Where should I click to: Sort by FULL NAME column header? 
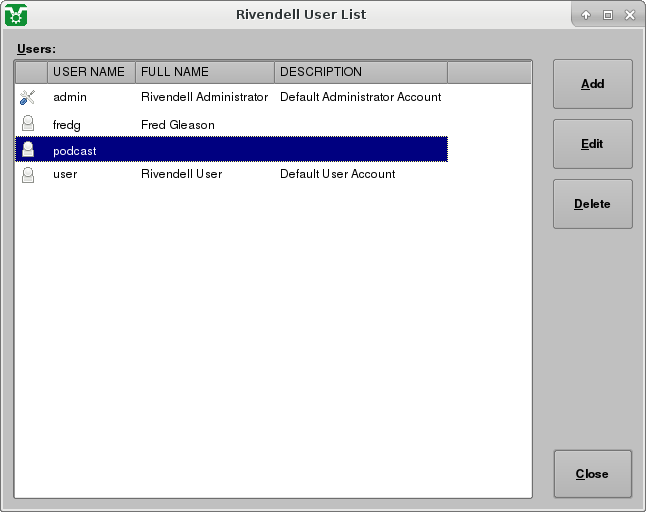[175, 72]
